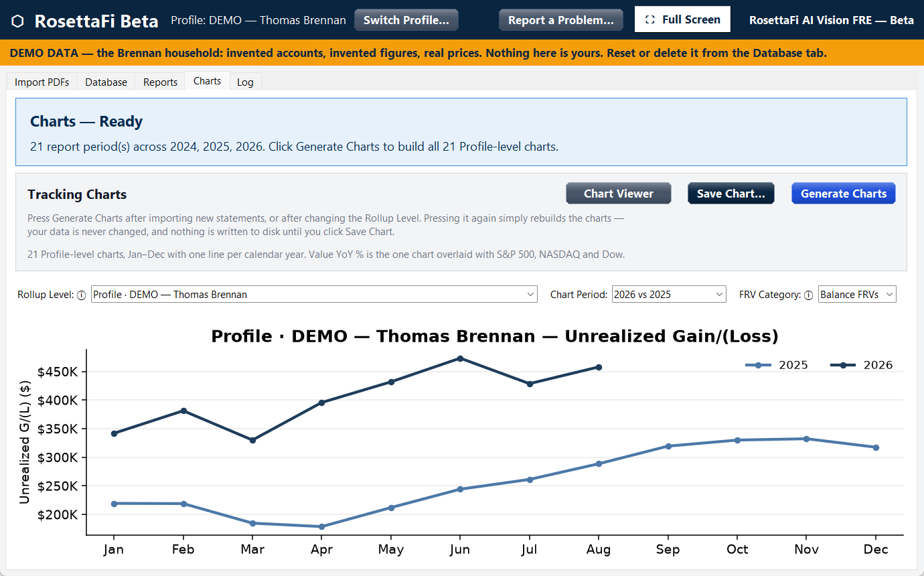Click the orange DEMO DATA banner text
The width and height of the screenshot is (924, 576).
pos(418,53)
